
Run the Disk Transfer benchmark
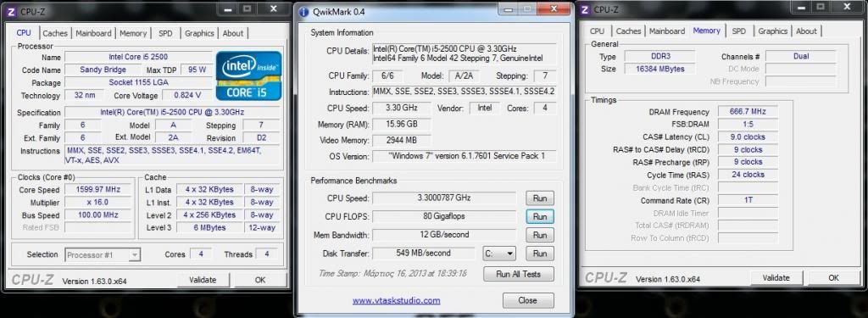tap(540, 254)
